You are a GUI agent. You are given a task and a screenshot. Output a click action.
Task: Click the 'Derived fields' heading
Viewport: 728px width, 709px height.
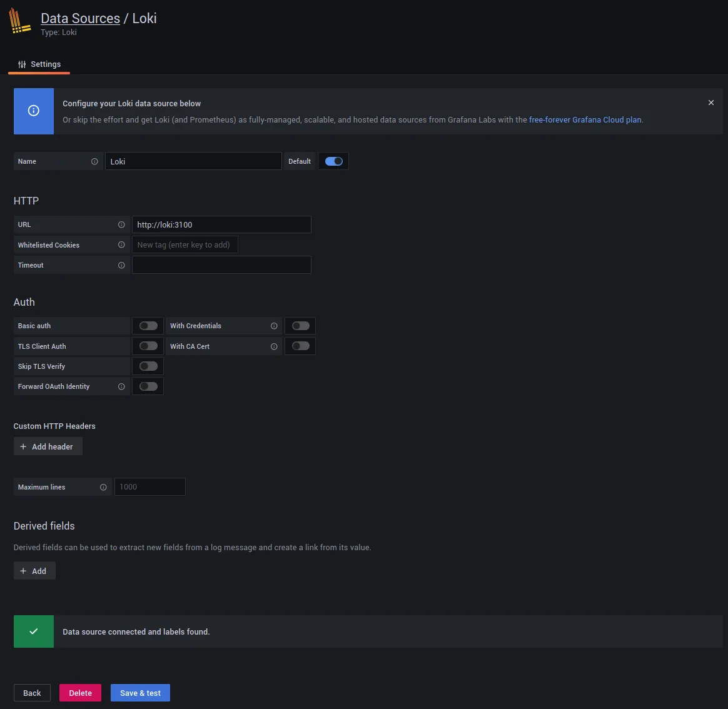44,526
